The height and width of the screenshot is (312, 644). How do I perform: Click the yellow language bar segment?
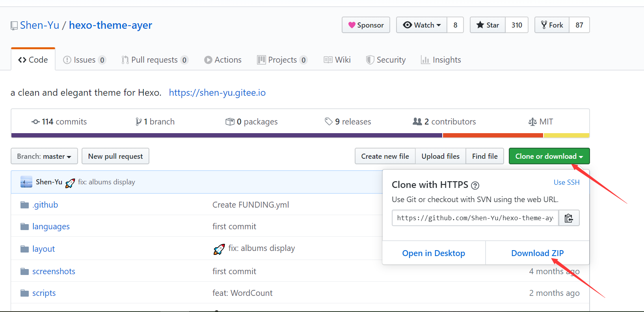(567, 136)
